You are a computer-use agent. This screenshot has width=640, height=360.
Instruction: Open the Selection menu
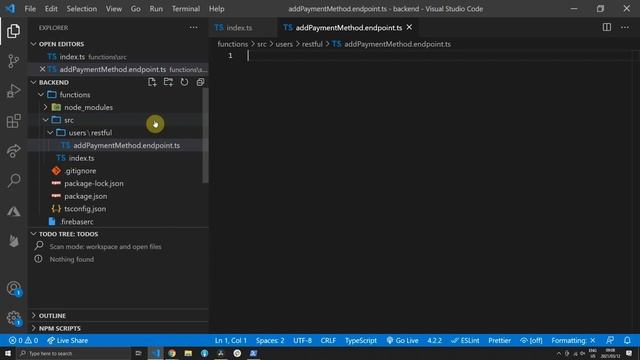(x=82, y=9)
